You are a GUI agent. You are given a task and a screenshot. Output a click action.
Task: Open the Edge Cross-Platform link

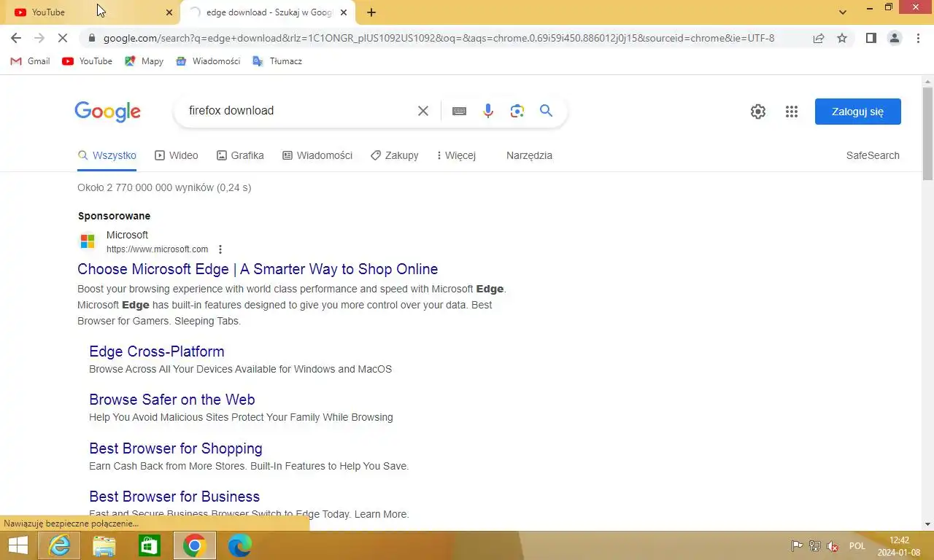[x=157, y=351]
